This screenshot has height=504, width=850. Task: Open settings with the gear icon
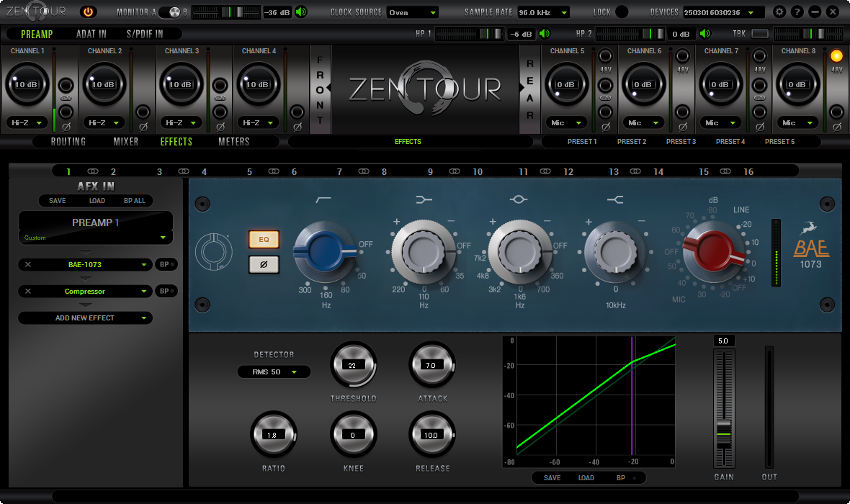(779, 12)
